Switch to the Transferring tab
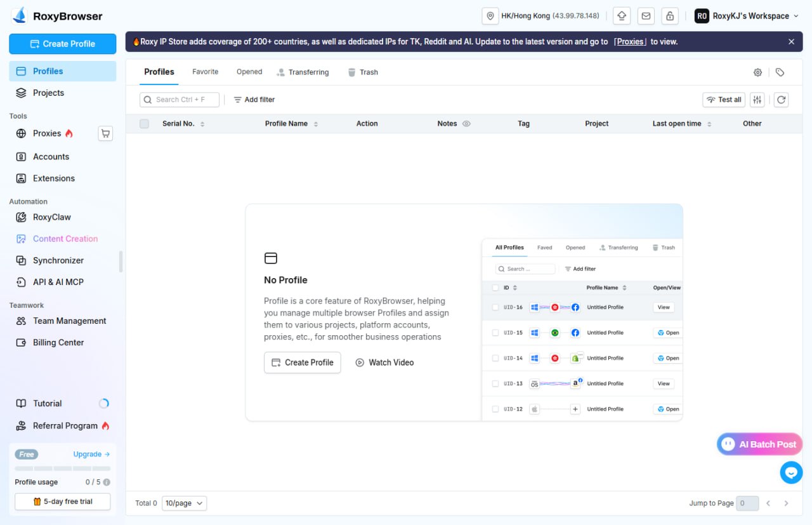The height and width of the screenshot is (525, 812). click(303, 72)
